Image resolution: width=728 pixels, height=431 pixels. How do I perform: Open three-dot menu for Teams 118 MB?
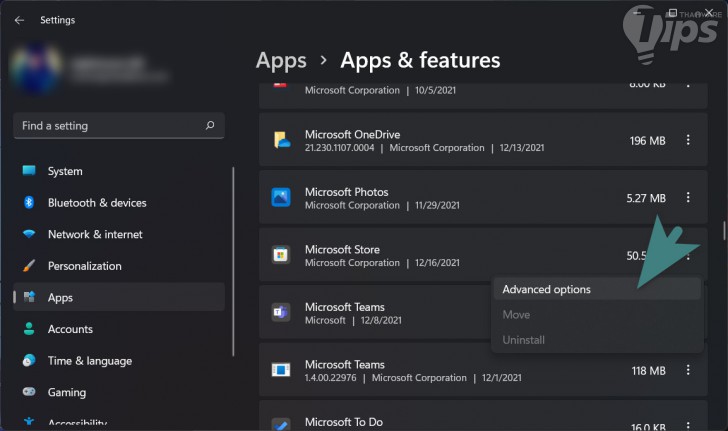pos(688,370)
